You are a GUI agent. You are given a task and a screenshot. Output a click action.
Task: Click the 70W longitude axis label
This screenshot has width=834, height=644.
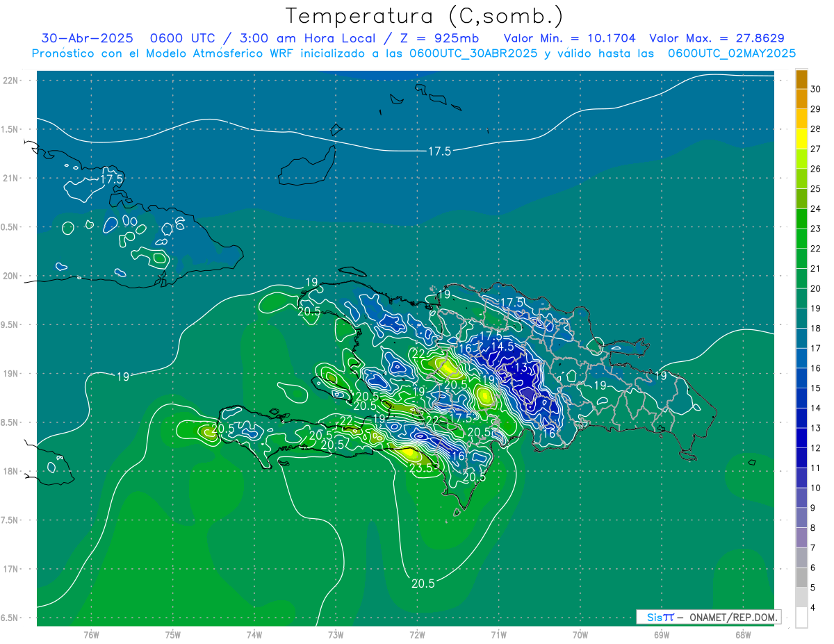580,635
